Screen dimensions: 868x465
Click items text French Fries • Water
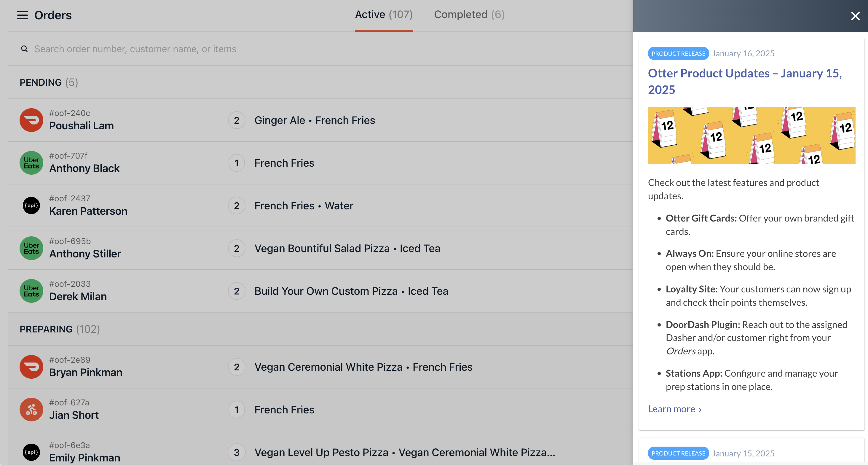click(304, 206)
